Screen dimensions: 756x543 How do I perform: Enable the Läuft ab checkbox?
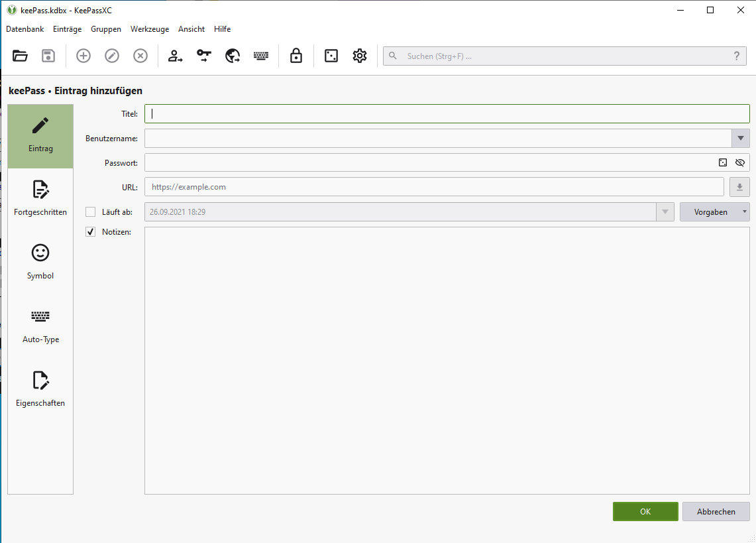click(91, 212)
